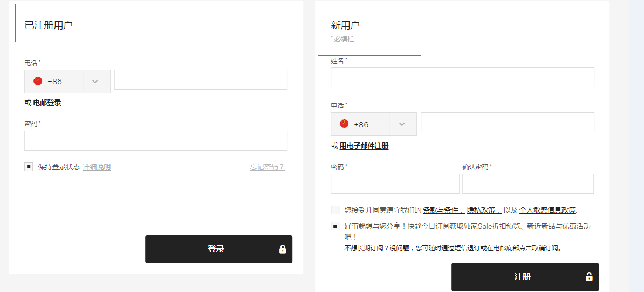Click the China flag icon in registration form
644x292 pixels.
click(344, 124)
